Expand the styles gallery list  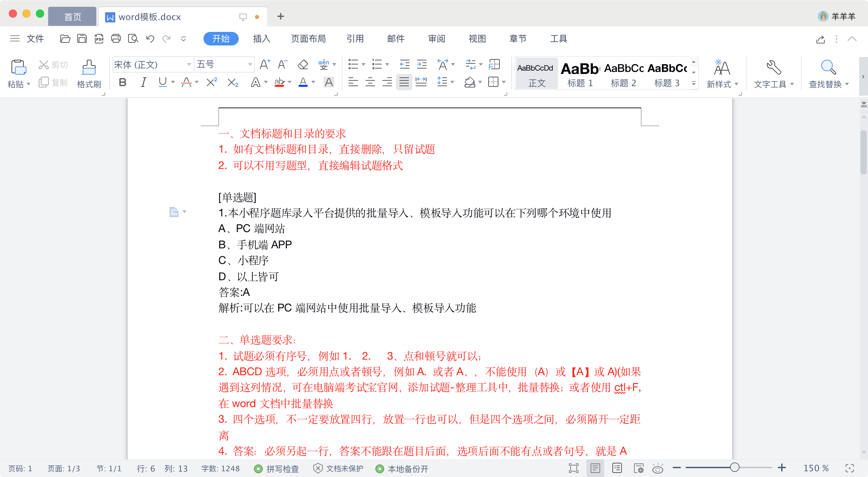click(x=694, y=83)
